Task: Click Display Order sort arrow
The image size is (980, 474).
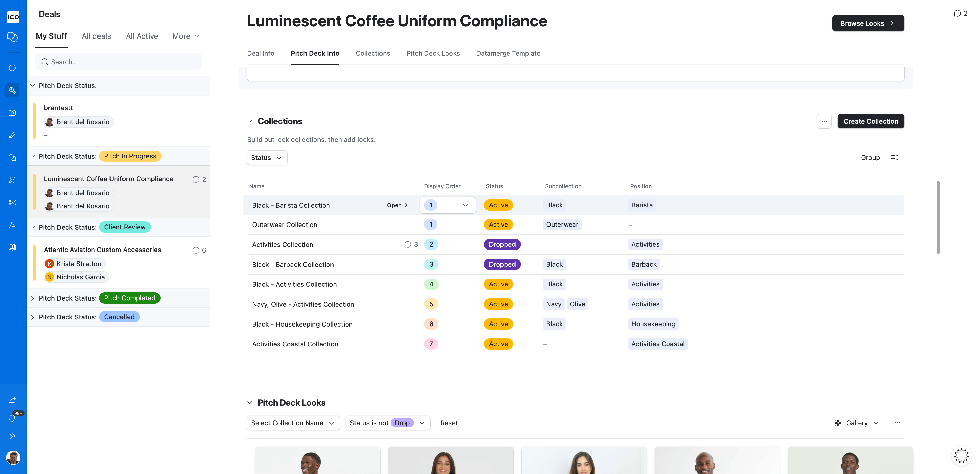Action: pos(466,186)
